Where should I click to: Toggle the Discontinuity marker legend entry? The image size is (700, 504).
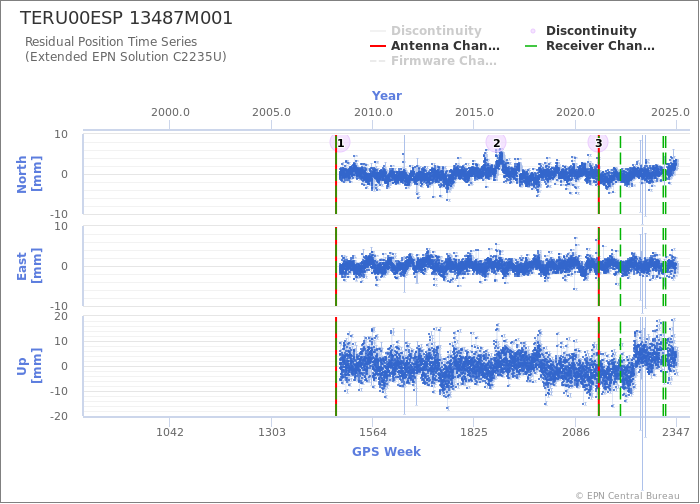tap(583, 30)
